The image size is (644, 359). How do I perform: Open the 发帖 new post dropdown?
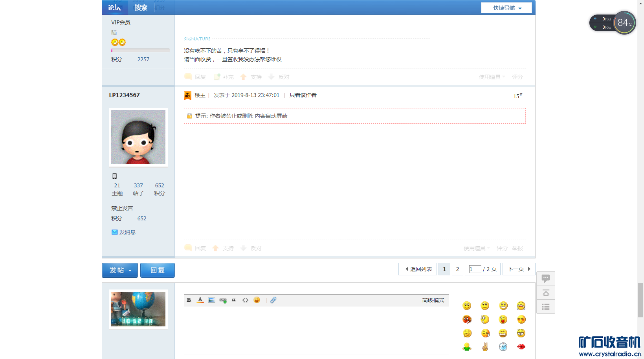click(x=120, y=270)
